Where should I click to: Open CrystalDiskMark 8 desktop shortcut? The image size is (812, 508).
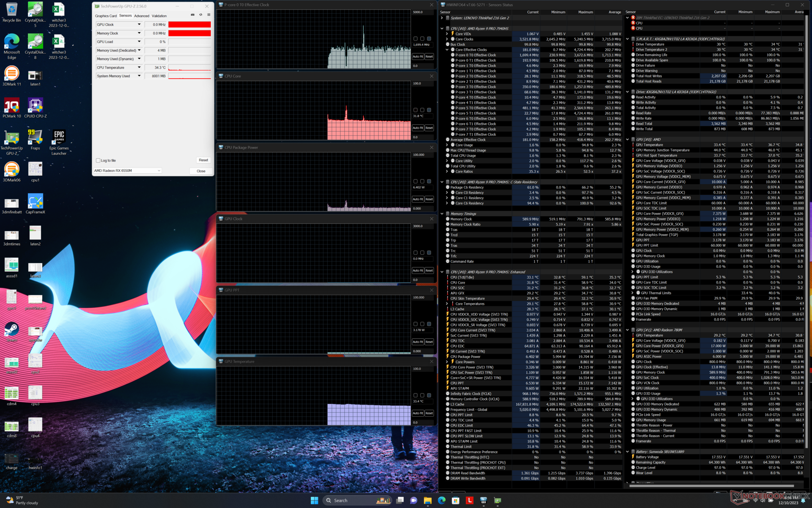[x=35, y=47]
